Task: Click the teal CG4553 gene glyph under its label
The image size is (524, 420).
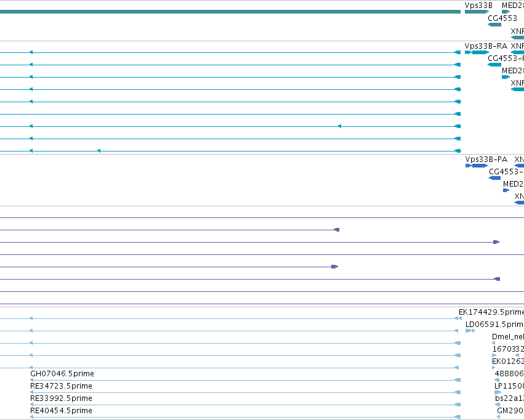Action: [494, 25]
